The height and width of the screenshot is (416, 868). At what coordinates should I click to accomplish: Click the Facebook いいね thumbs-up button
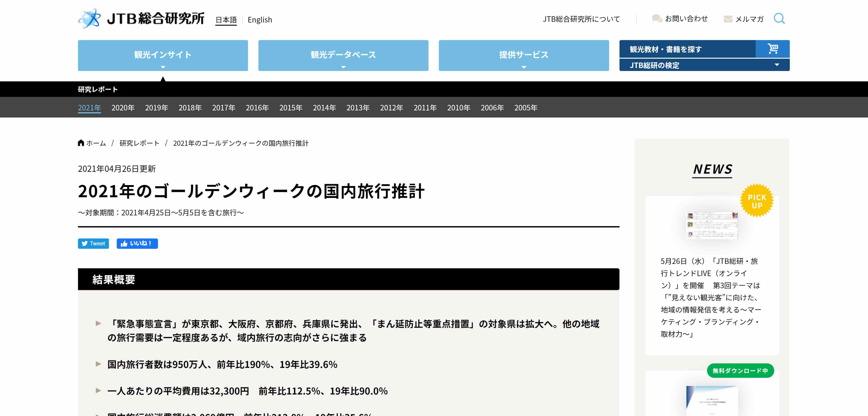[137, 243]
